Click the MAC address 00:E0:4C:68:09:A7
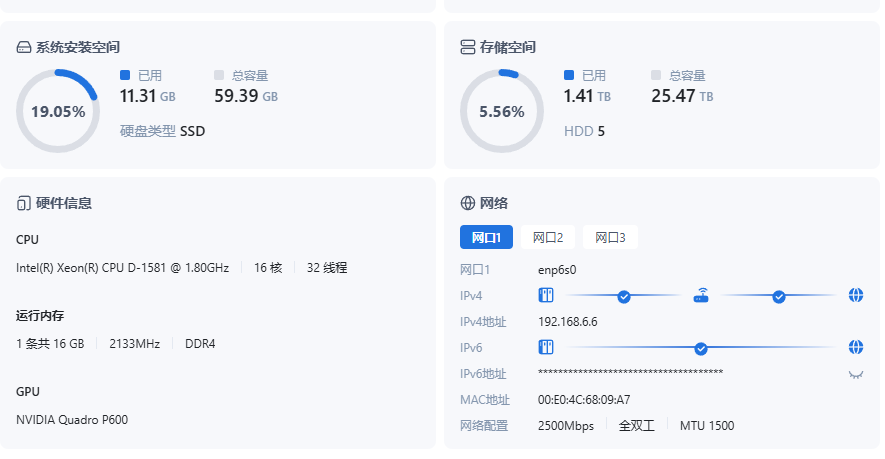885x459 pixels. [584, 400]
